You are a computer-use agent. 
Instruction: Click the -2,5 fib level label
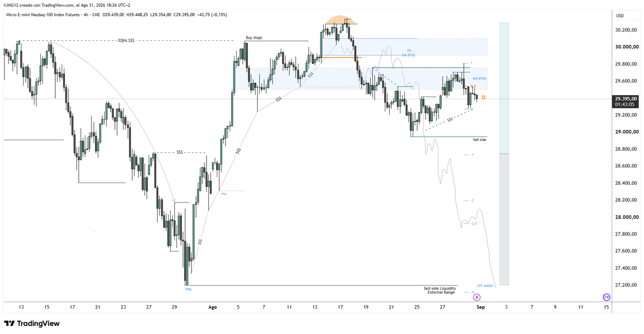tap(473, 223)
